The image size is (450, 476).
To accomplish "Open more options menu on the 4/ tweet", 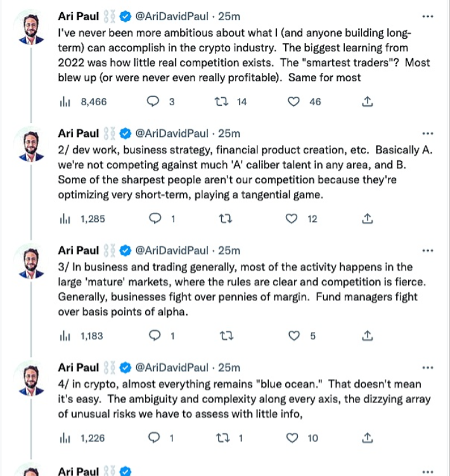I will pyautogui.click(x=428, y=367).
